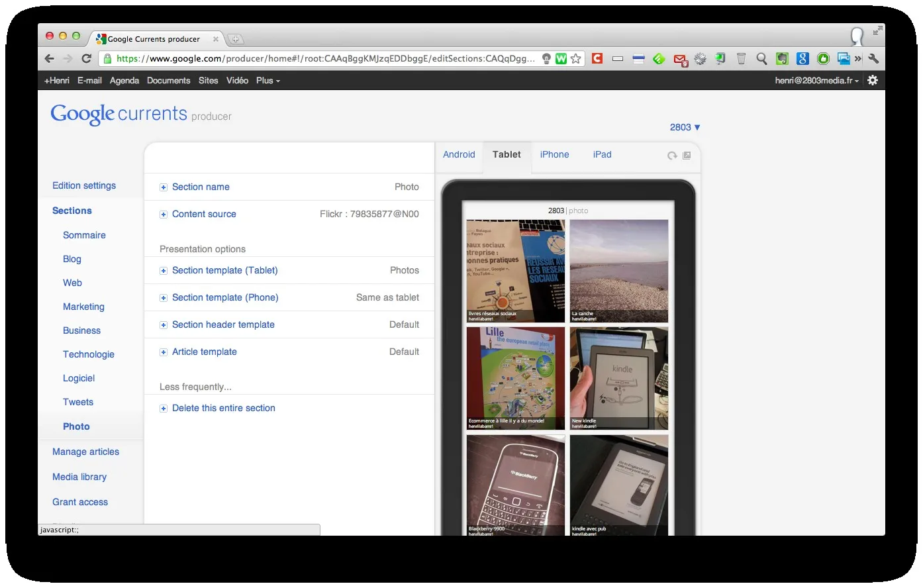923x588 pixels.
Task: Open a new browser tab
Action: coord(235,39)
